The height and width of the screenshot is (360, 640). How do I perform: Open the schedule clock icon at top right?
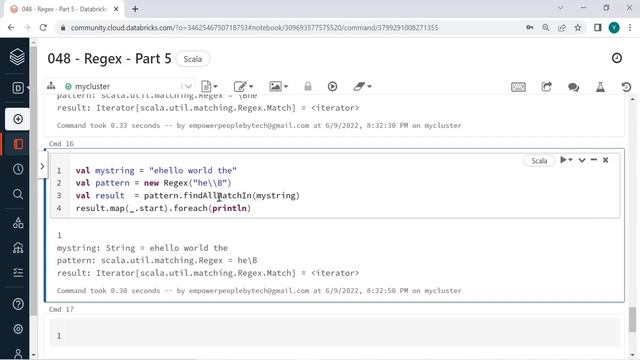click(617, 58)
